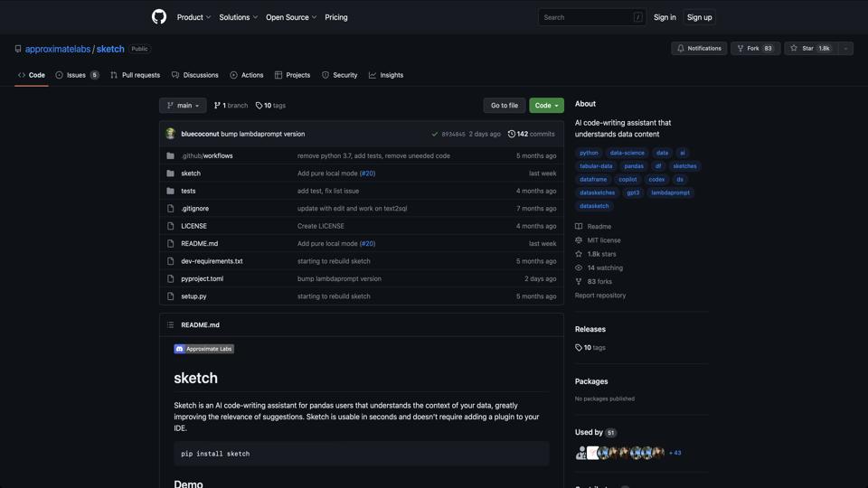Open the tests folder
This screenshot has width=868, height=488.
(188, 191)
